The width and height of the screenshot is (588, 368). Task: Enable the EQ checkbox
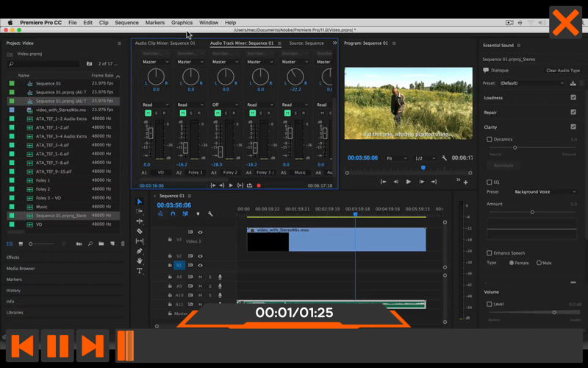[x=489, y=182]
